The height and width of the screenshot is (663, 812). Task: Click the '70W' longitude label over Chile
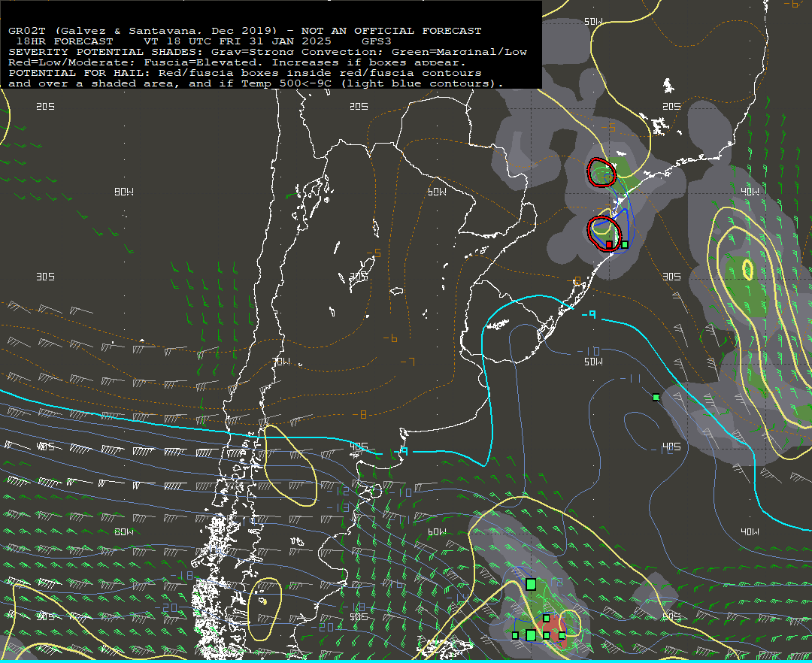pos(280,362)
